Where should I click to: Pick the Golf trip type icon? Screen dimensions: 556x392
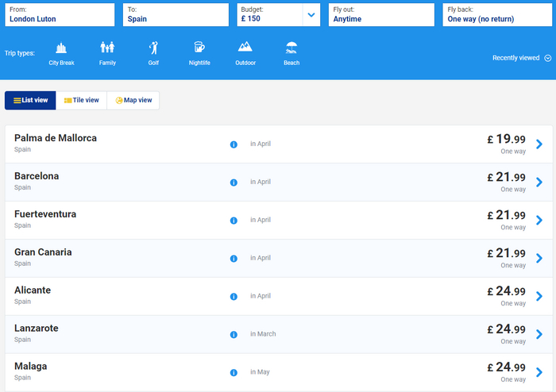153,48
